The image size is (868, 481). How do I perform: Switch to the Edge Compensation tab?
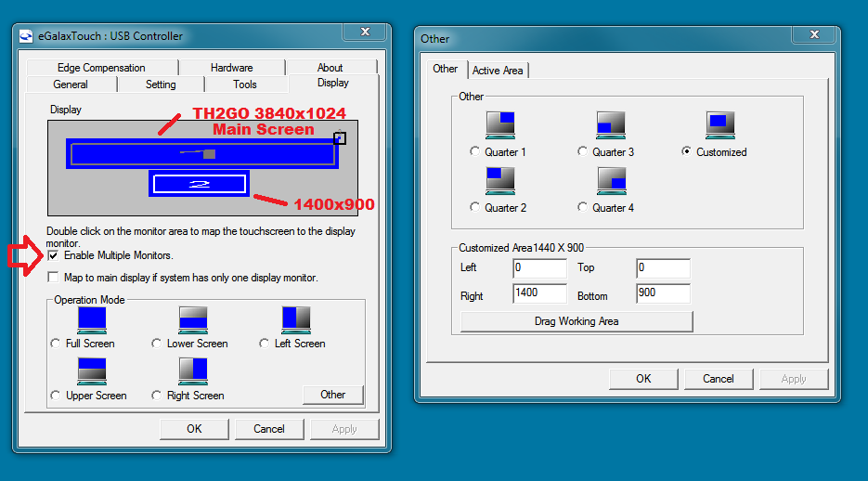tap(101, 68)
